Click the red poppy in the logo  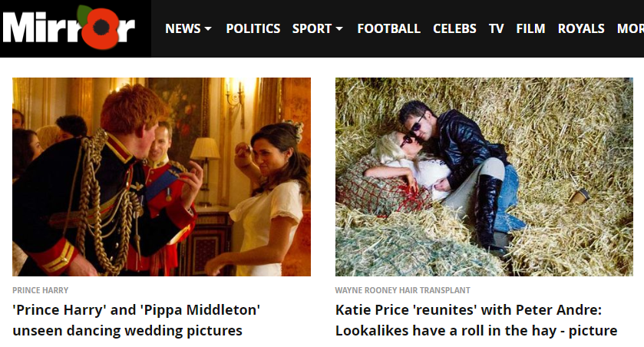pos(101,28)
